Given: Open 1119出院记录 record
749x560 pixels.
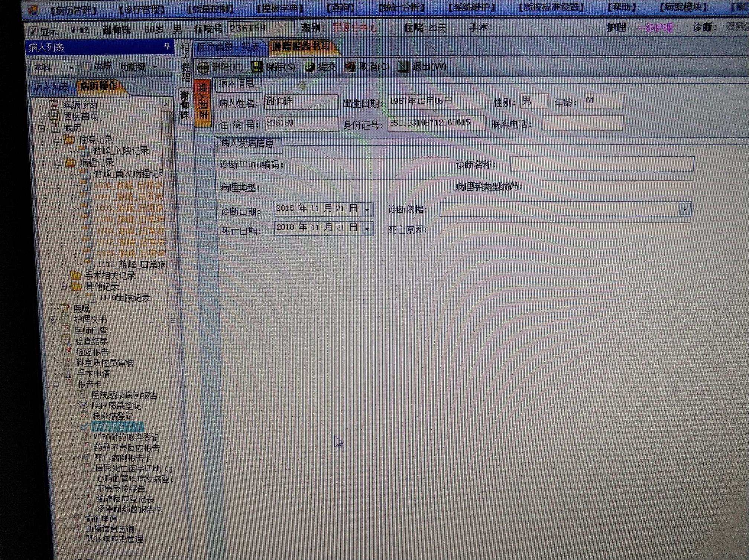Looking at the screenshot, I should pyautogui.click(x=124, y=298).
